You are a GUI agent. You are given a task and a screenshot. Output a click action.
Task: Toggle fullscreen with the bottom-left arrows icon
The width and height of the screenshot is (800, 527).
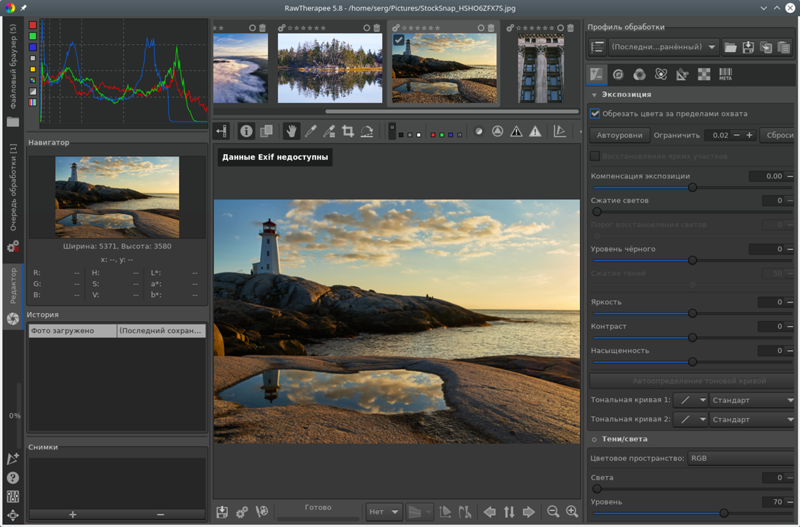(x=13, y=515)
